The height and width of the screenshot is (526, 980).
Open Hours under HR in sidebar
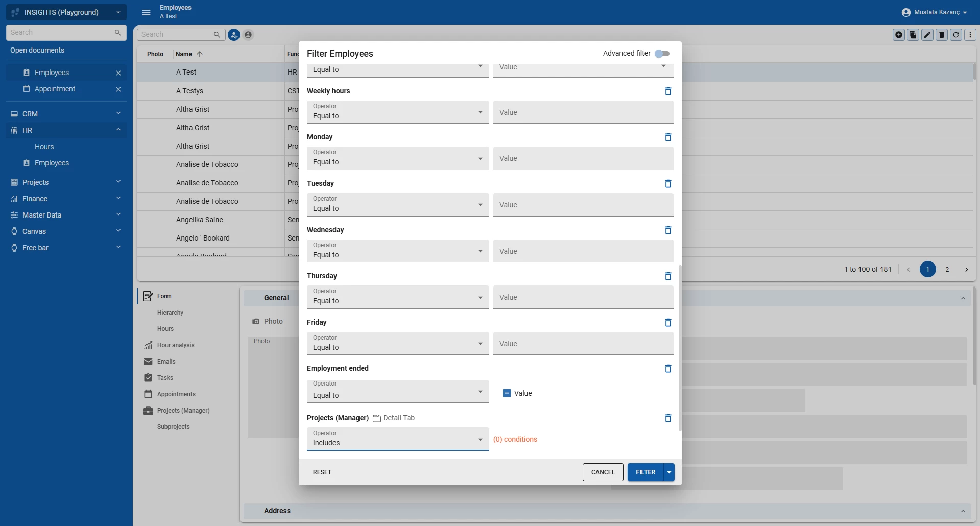[44, 147]
